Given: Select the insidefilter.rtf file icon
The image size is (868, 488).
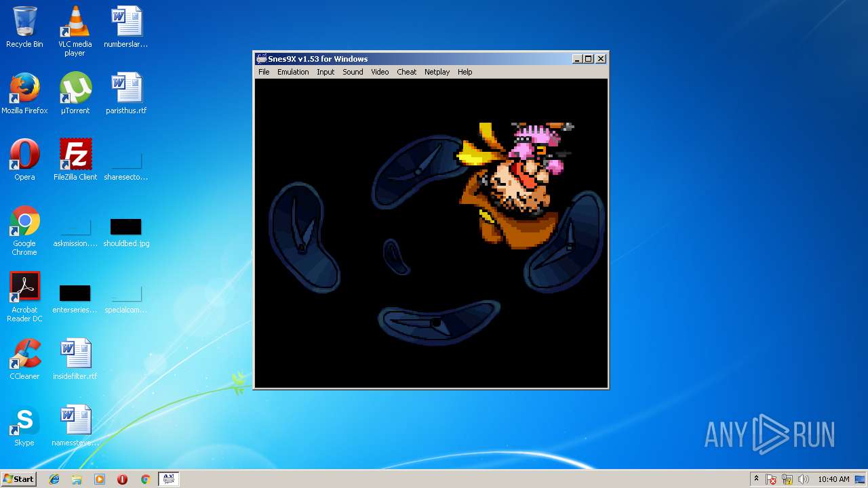Looking at the screenshot, I should pos(75,359).
